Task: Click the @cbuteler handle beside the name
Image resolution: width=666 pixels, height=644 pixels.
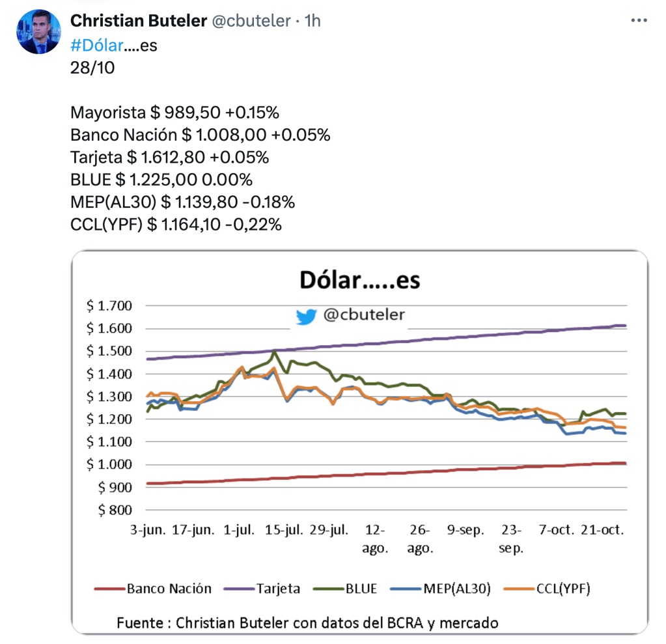Action: [x=250, y=21]
